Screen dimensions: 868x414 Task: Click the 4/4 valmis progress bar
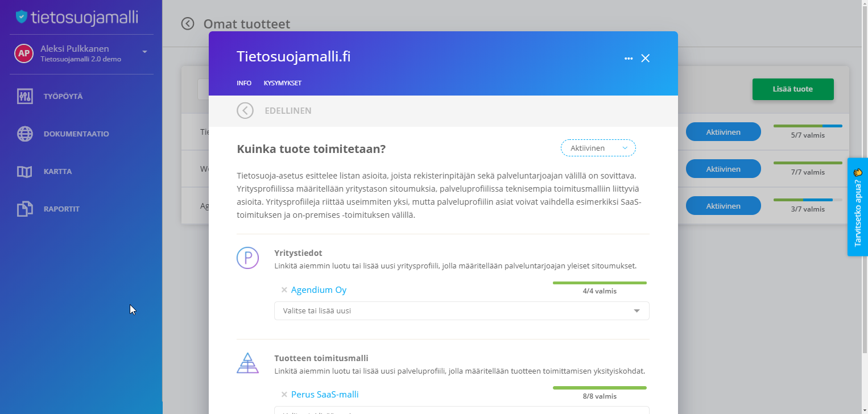click(x=600, y=283)
